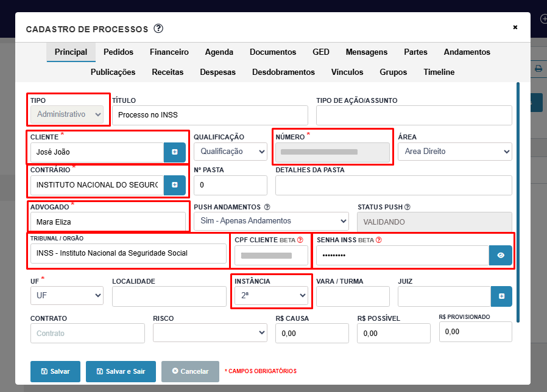Click the Localidade field
Viewport: 547px width, 392px height.
tap(169, 296)
